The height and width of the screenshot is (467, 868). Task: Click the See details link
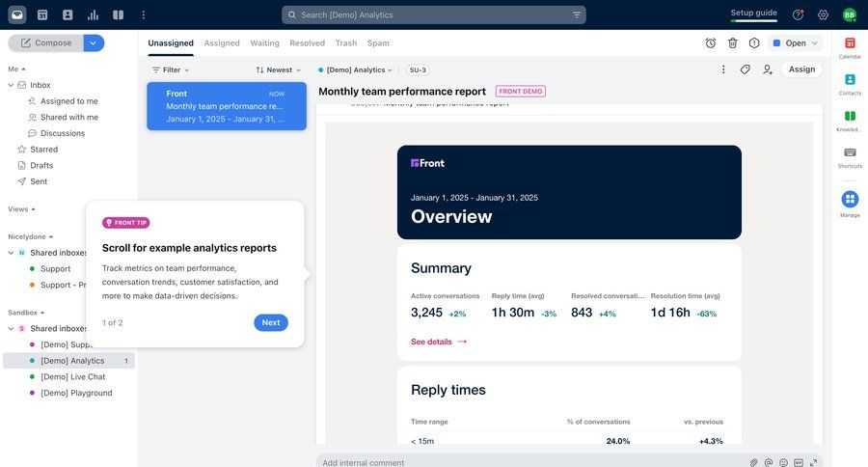(x=439, y=342)
